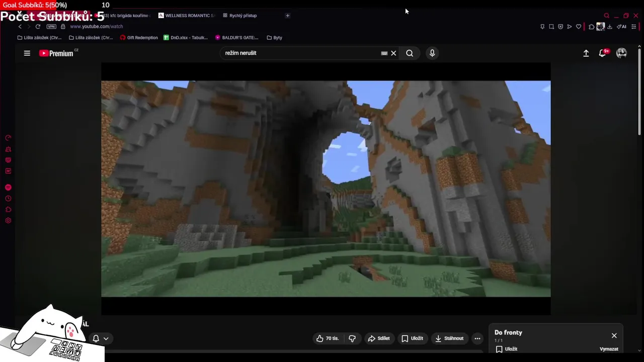The image size is (644, 362).
Task: Open the history clock icon in sidebar
Action: tap(8, 199)
